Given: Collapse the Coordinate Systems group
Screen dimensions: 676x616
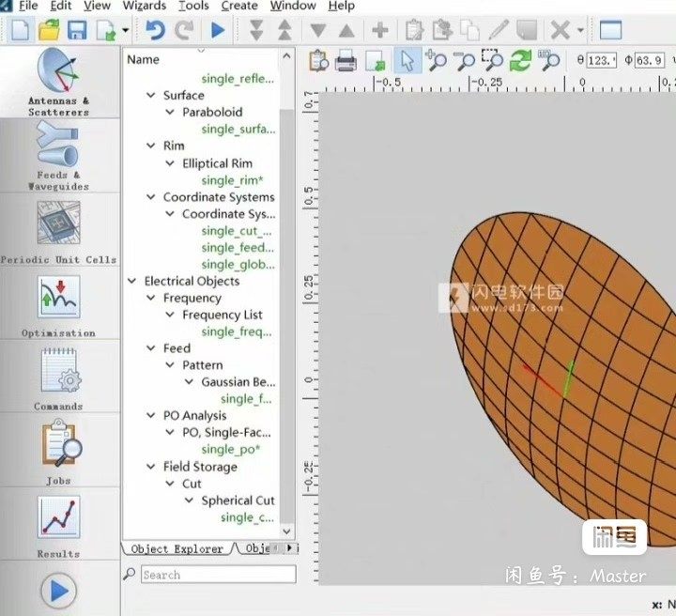Looking at the screenshot, I should click(x=152, y=198).
